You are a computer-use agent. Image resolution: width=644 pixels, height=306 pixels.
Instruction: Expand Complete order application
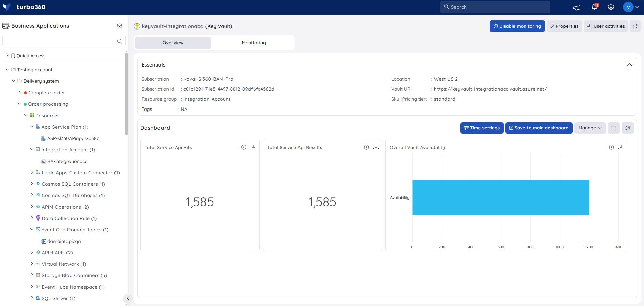click(x=19, y=92)
